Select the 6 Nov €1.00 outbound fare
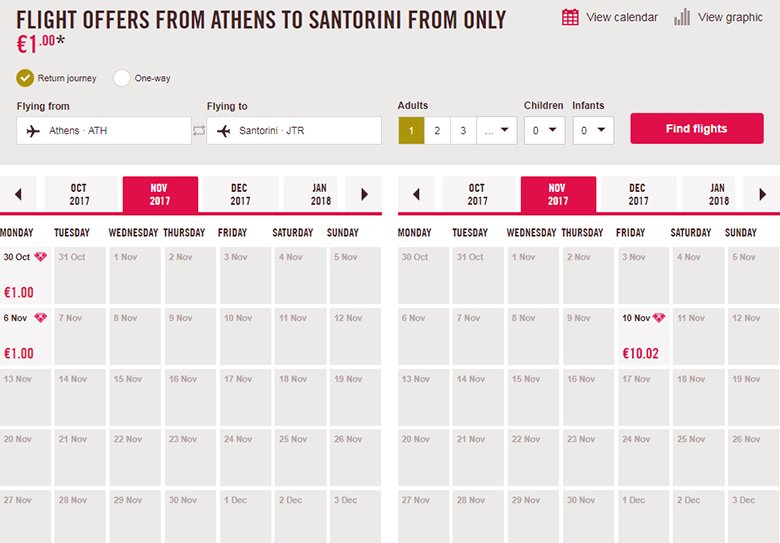 26,337
